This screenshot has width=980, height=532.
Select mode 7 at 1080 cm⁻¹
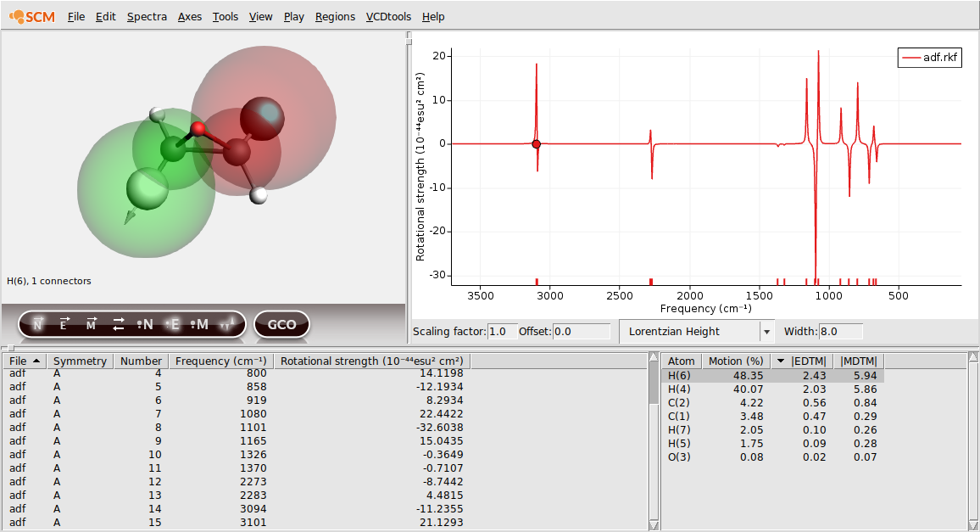(x=237, y=414)
